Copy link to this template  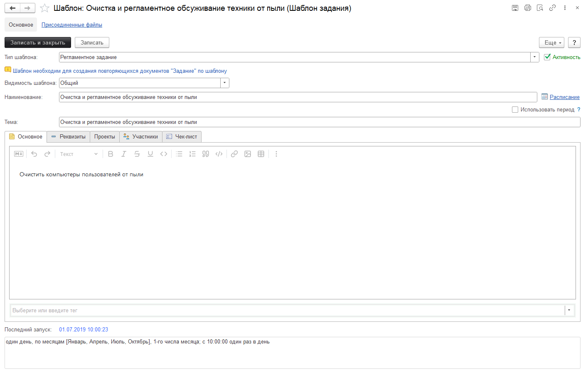tap(552, 8)
